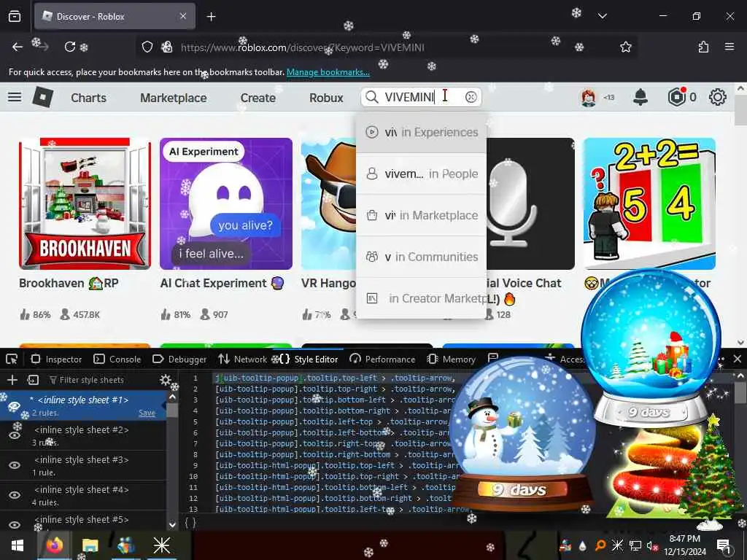Screen dimensions: 747x560
Task: Open the Roblox hamburger navigation menu
Action: pos(15,97)
